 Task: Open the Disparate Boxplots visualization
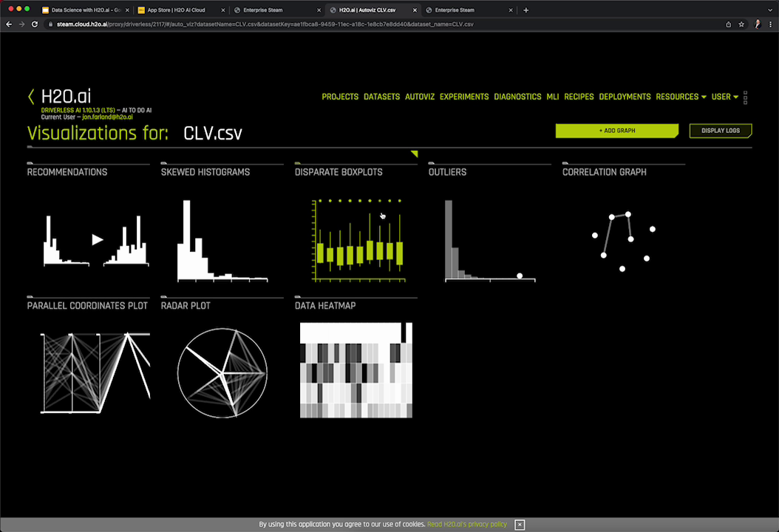(x=358, y=240)
